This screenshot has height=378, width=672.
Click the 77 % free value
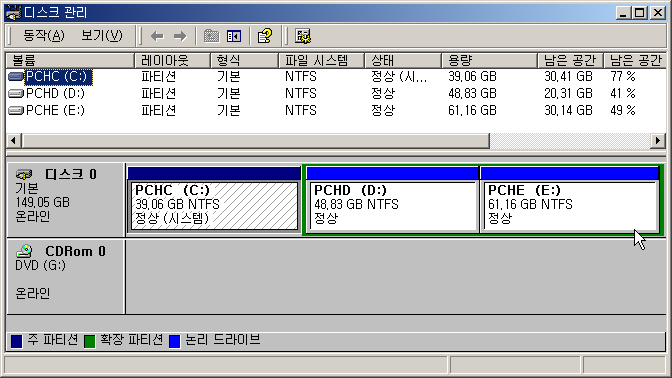click(x=623, y=77)
